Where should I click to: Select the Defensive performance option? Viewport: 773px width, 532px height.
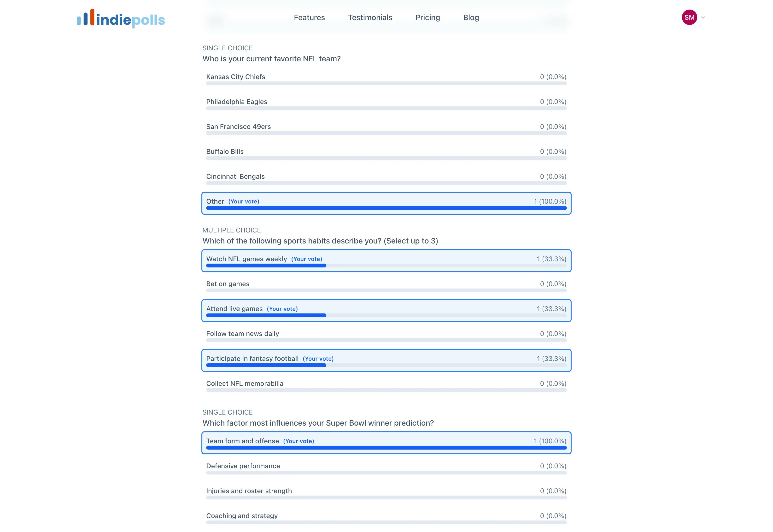pos(386,468)
